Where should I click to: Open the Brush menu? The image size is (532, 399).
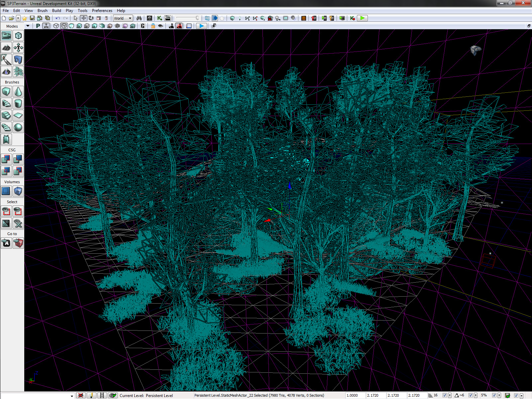coord(43,11)
